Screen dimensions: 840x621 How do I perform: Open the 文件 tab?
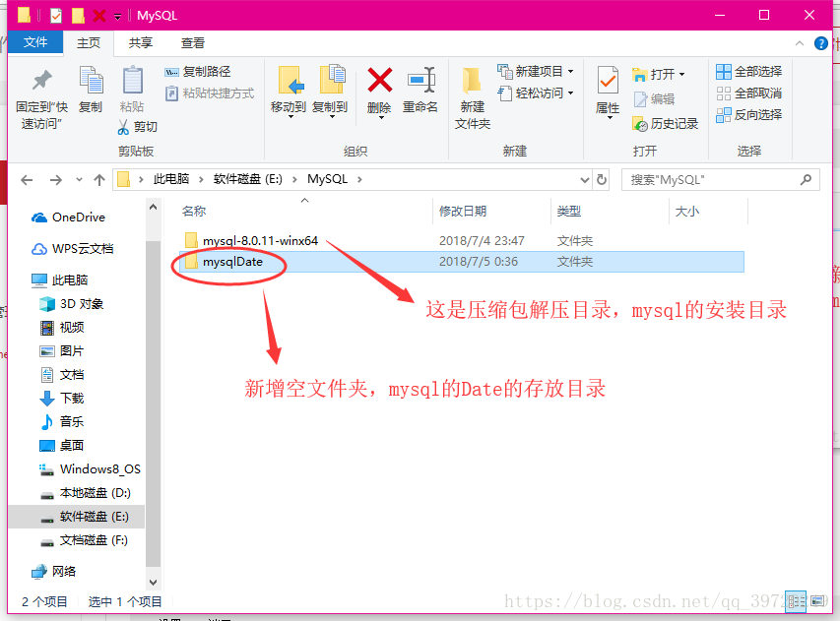[x=35, y=43]
